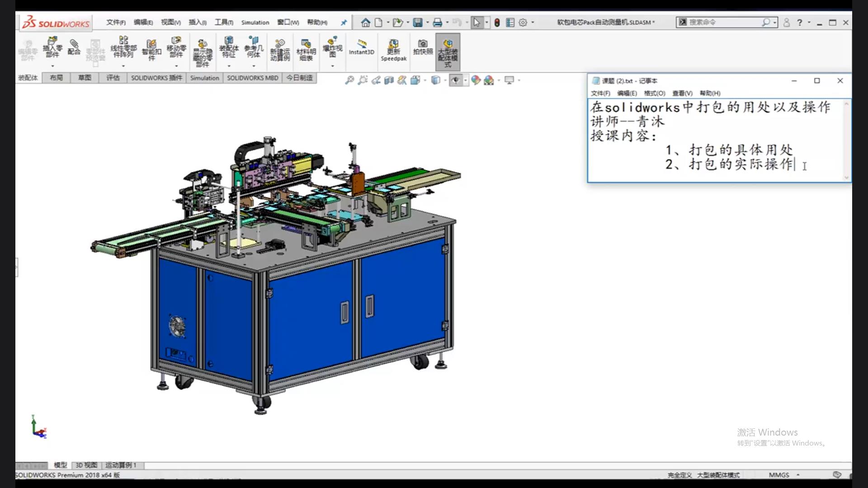Click Zoom to Fit magnifier icon
The height and width of the screenshot is (488, 868).
point(349,80)
